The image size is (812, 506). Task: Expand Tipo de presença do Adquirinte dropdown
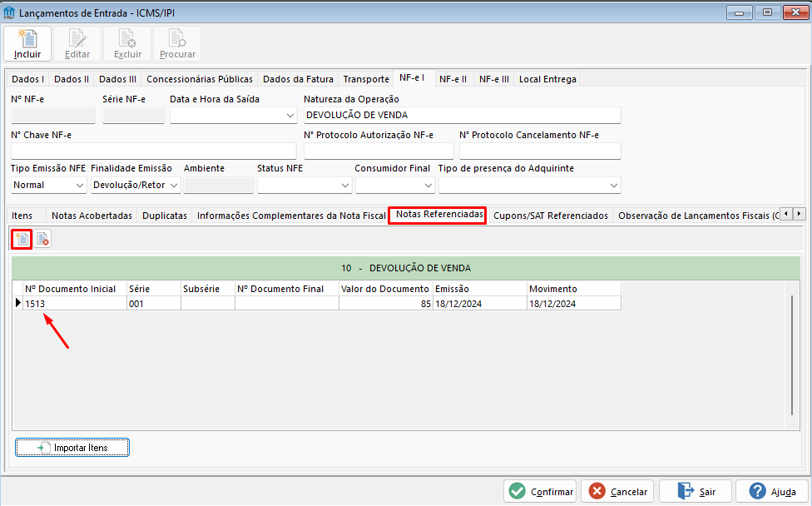coord(614,186)
